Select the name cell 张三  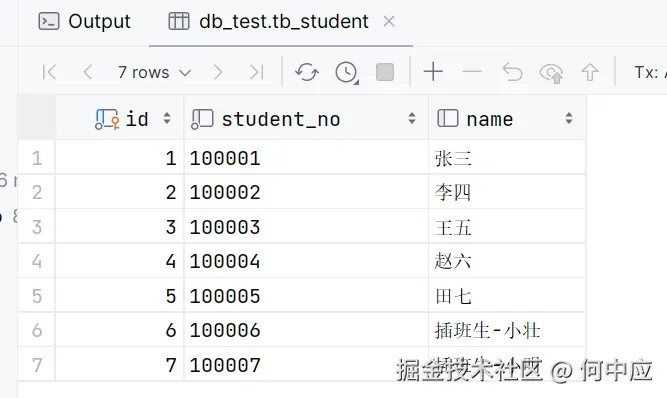click(507, 158)
